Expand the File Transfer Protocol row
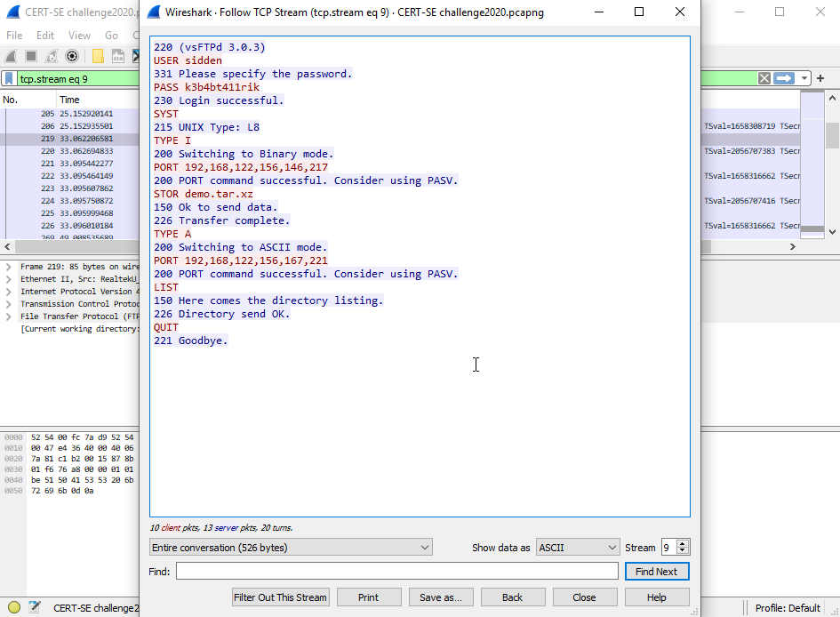This screenshot has width=840, height=617. [x=9, y=317]
